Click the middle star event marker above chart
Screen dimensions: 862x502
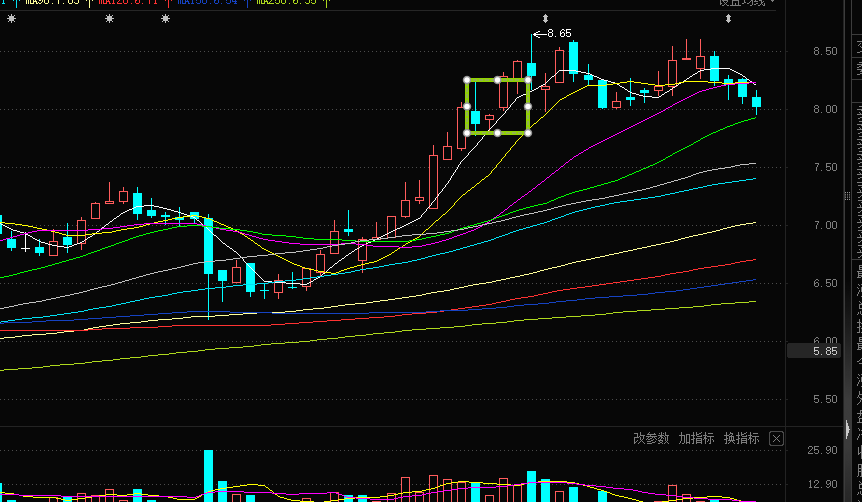click(109, 19)
